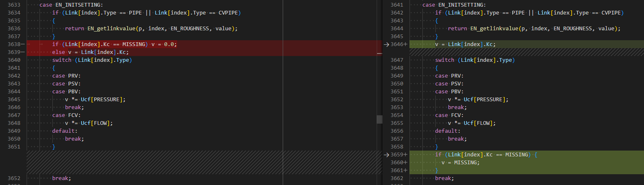Click added closing brace on line 3661

(437, 170)
